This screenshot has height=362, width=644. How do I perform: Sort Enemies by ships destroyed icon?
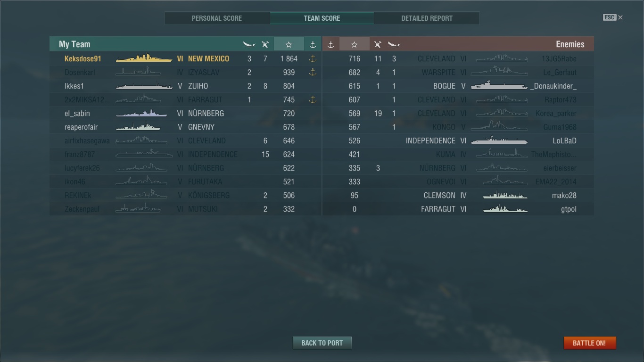point(394,44)
